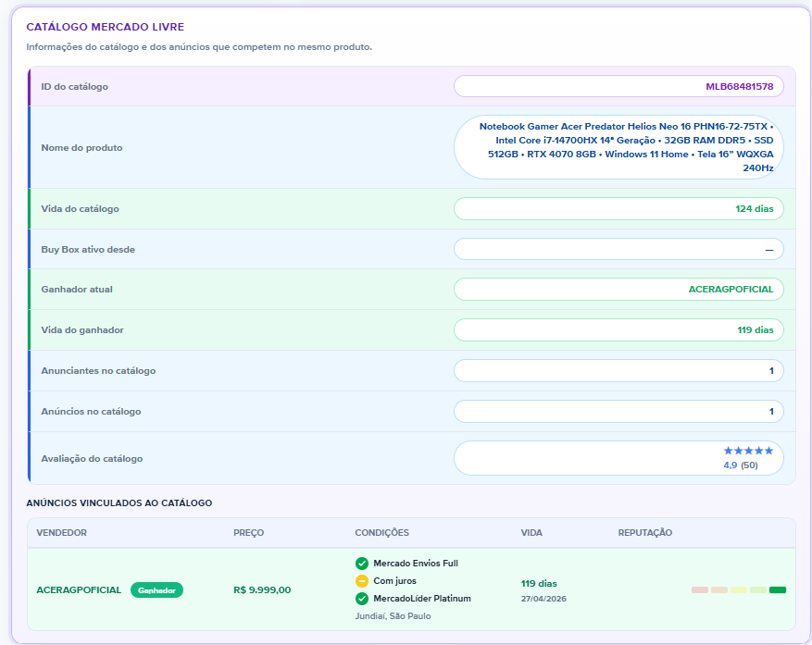Click the Notebook Gamer Acer Predator product name field
Image resolution: width=812 pixels, height=645 pixels.
pyautogui.click(x=618, y=147)
